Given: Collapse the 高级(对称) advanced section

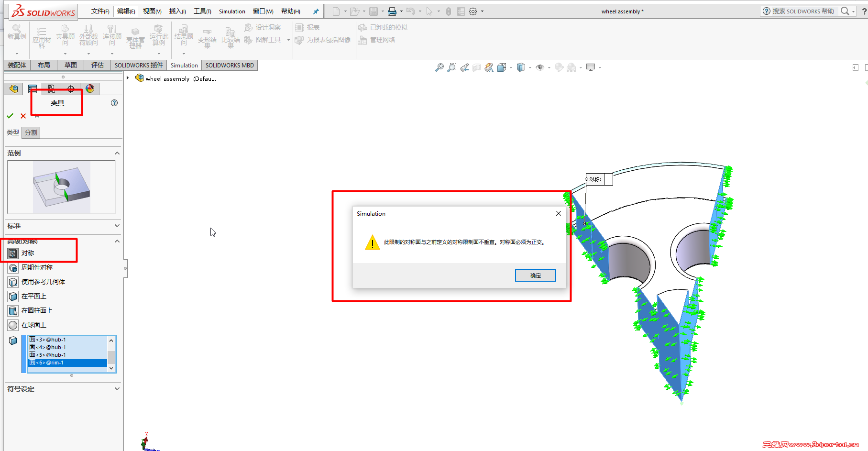Looking at the screenshot, I should [117, 241].
